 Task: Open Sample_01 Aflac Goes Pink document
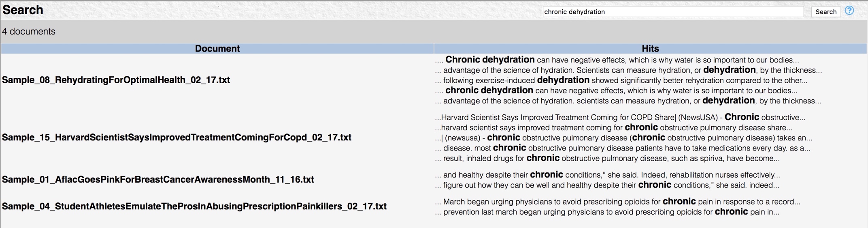pyautogui.click(x=158, y=179)
